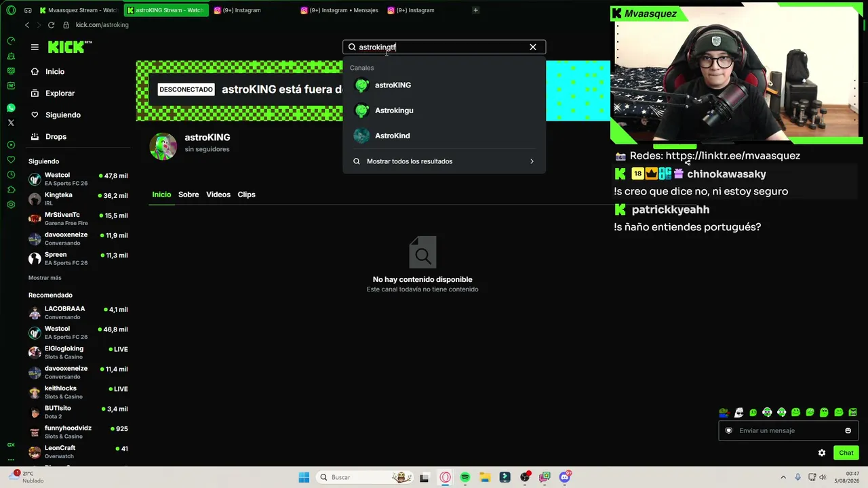Switch to Instagram Mensajes browser tab
This screenshot has width=868, height=488.
pos(338,10)
